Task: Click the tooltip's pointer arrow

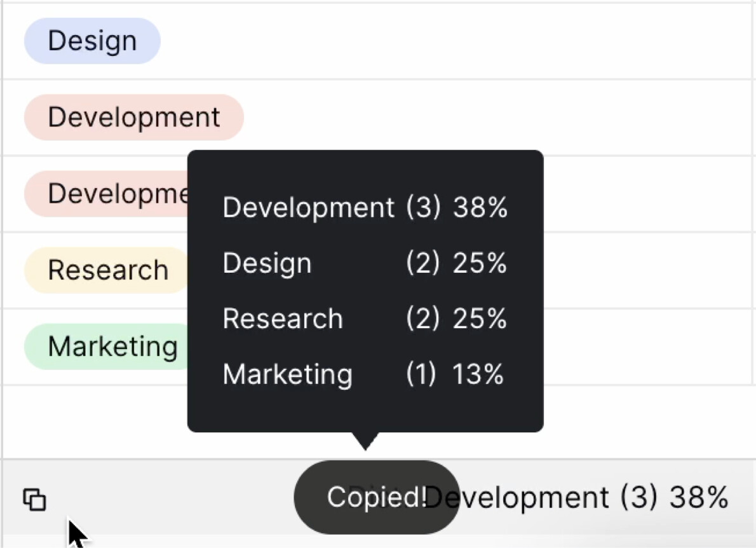Action: coord(365,441)
